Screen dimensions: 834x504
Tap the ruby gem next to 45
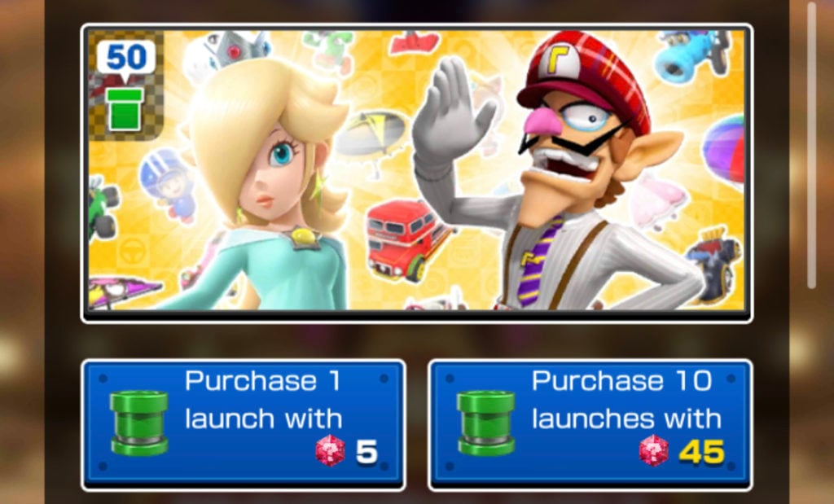click(654, 451)
